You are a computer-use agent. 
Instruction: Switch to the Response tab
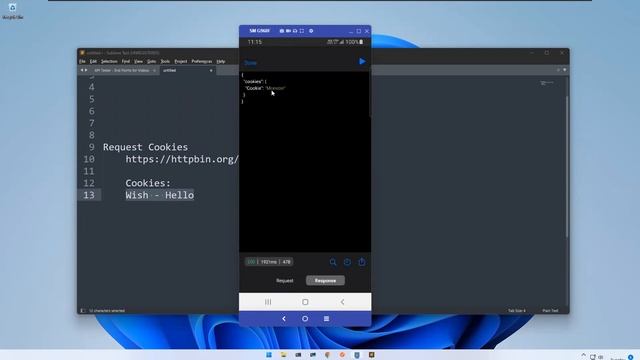click(x=325, y=280)
